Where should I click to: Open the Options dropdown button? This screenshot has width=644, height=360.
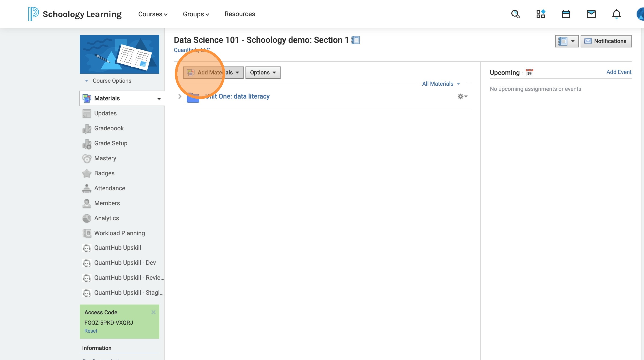[x=263, y=73]
